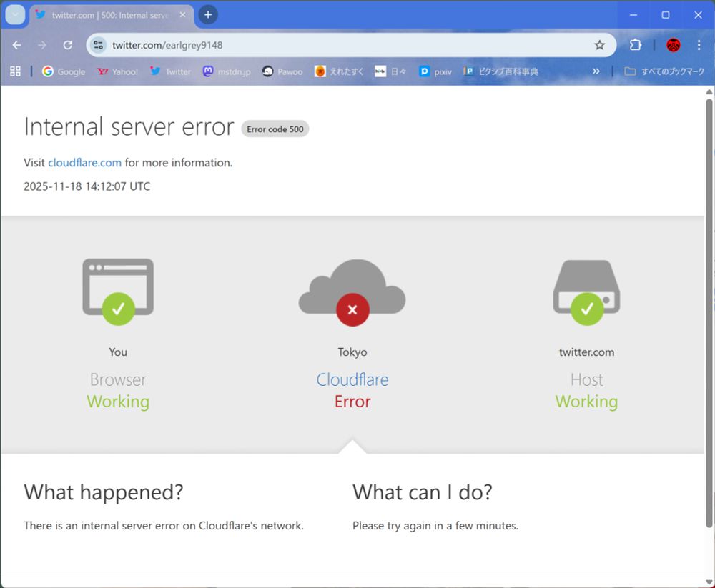Minimize the Chrome window
This screenshot has height=588, width=715.
[x=633, y=15]
